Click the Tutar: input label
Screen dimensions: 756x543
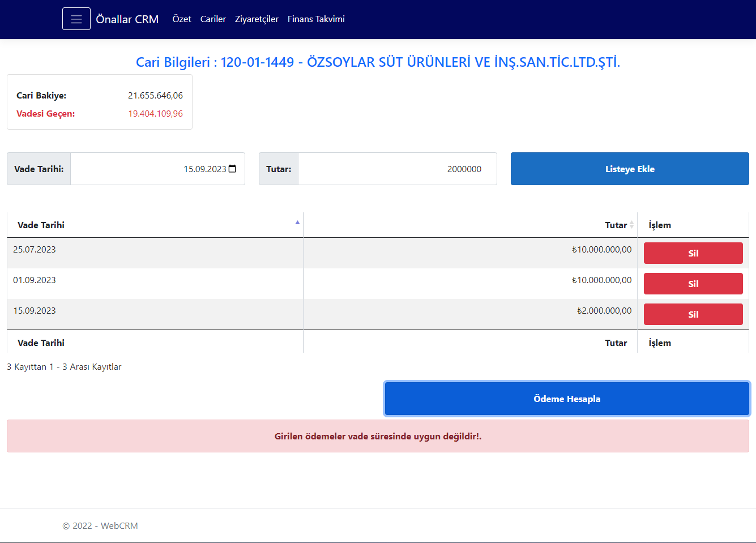coord(279,169)
